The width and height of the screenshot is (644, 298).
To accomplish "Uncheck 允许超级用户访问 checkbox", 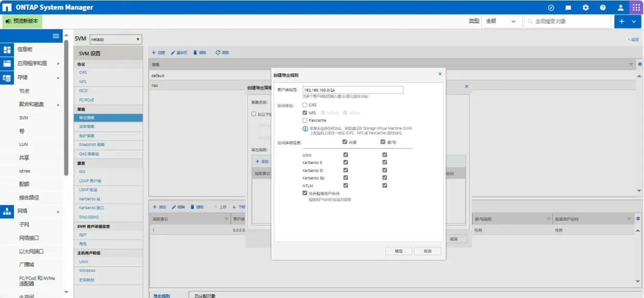I will pyautogui.click(x=305, y=193).
